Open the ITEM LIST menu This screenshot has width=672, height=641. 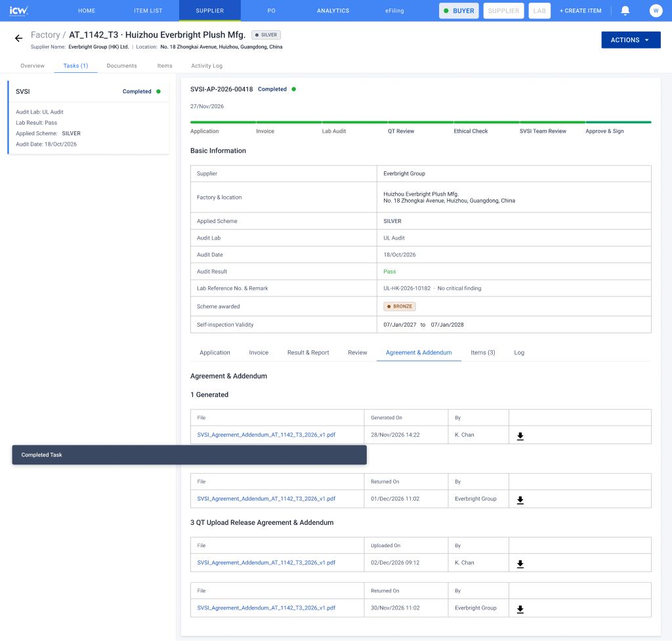click(x=148, y=10)
